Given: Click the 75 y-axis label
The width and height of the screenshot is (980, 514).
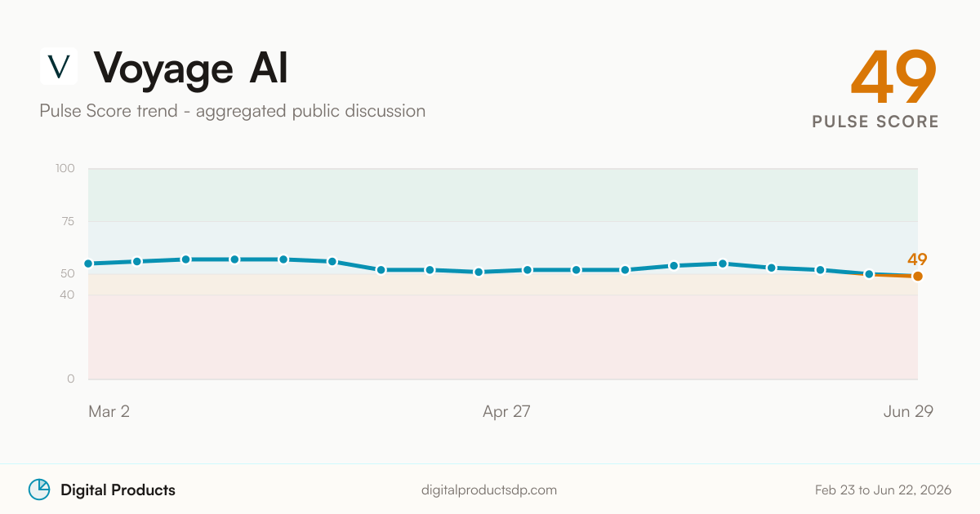Looking at the screenshot, I should [67, 221].
